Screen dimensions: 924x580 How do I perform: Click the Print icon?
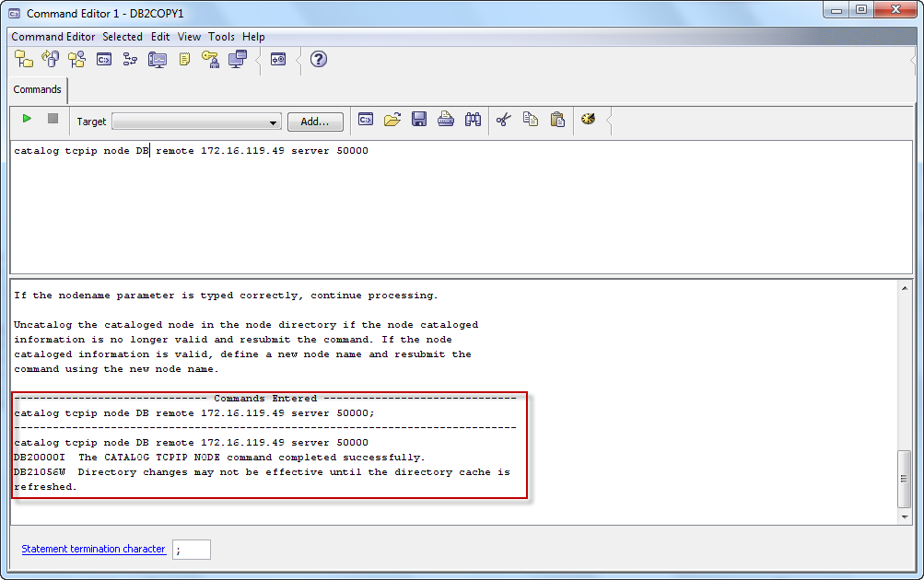click(446, 120)
